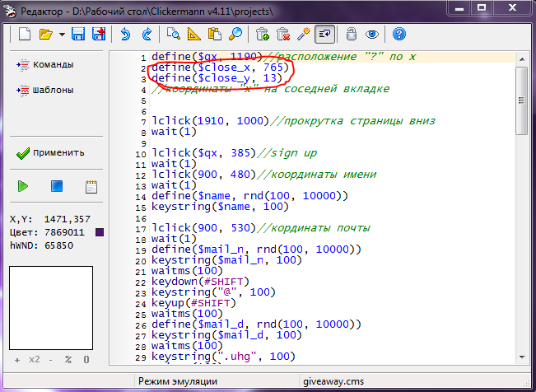Click the editor scrollbar up arrow
This screenshot has width=536, height=392.
coord(522,59)
